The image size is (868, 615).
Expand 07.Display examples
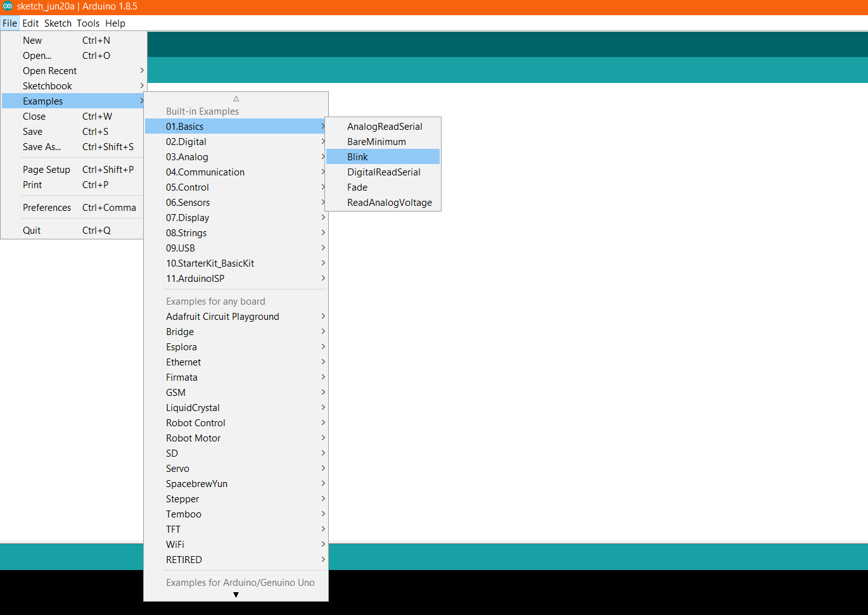(236, 218)
